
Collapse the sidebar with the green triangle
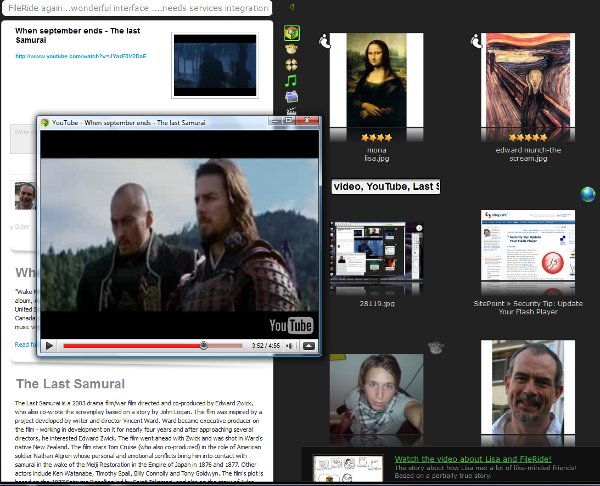(x=292, y=7)
